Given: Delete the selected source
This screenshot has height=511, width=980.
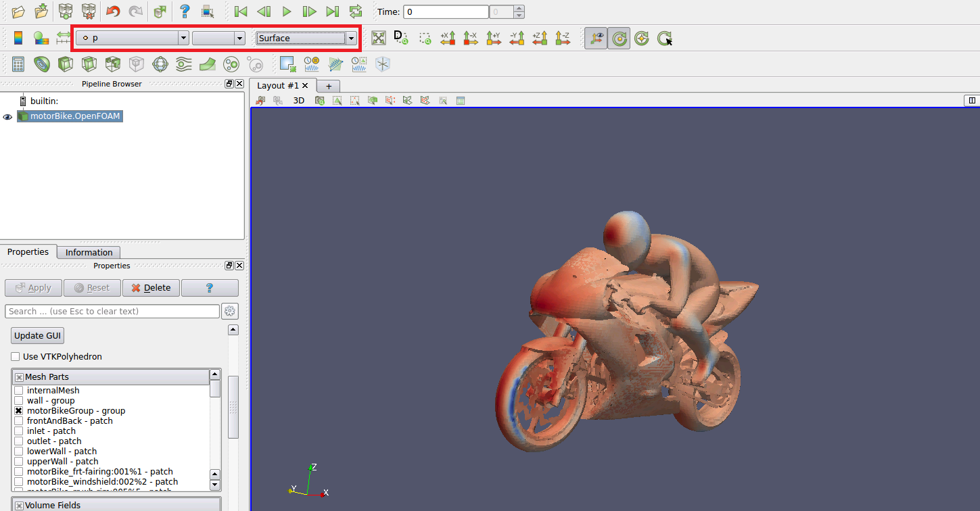Looking at the screenshot, I should (x=151, y=288).
